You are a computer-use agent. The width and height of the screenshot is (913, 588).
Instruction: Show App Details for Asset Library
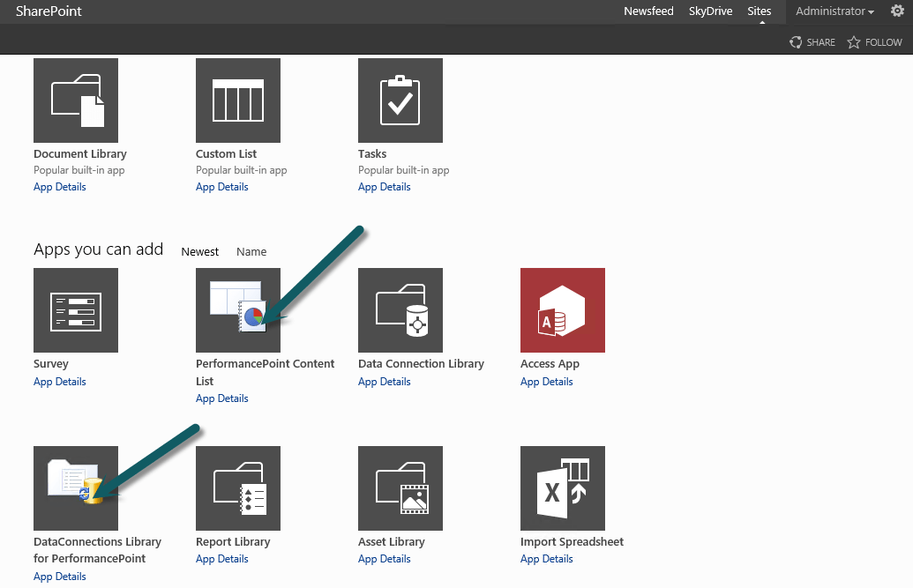[385, 559]
